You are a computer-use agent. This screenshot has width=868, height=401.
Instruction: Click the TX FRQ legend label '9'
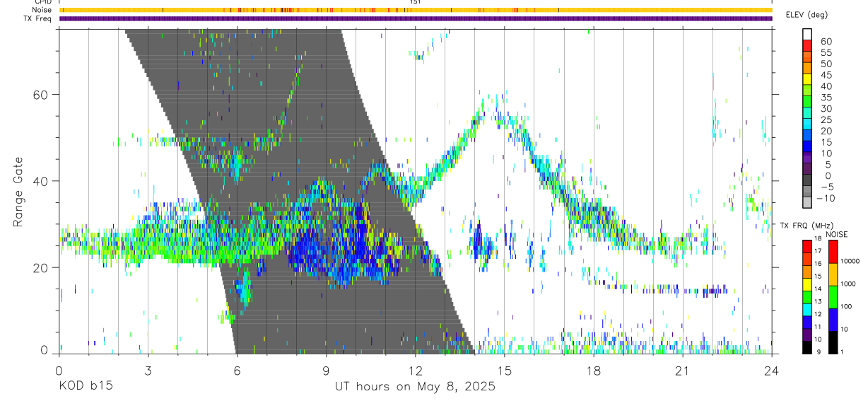click(818, 352)
